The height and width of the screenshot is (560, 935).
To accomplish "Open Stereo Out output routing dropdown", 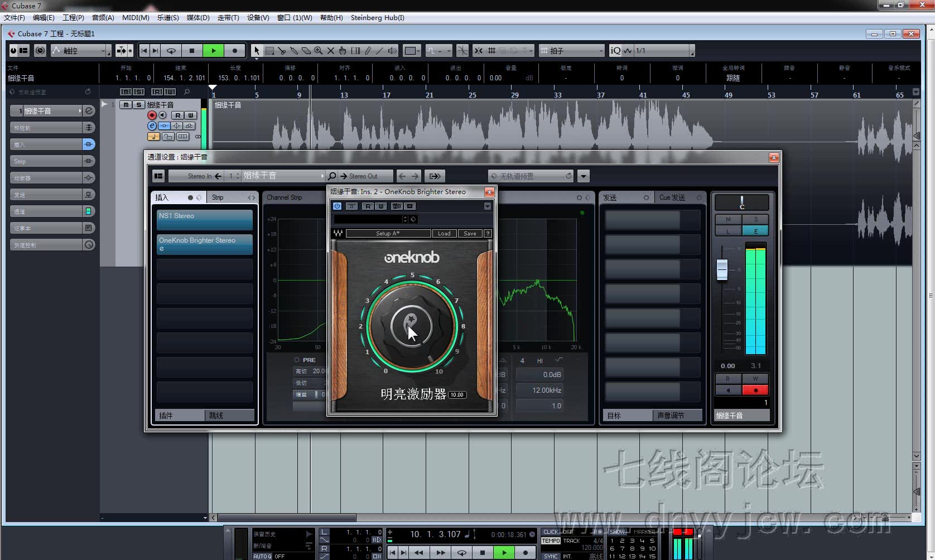I will tap(366, 176).
